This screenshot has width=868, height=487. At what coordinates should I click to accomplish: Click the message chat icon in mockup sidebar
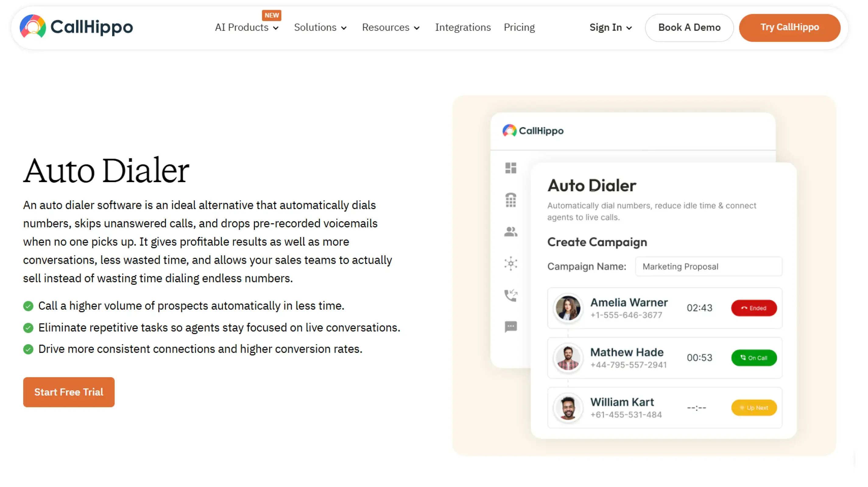tap(510, 326)
